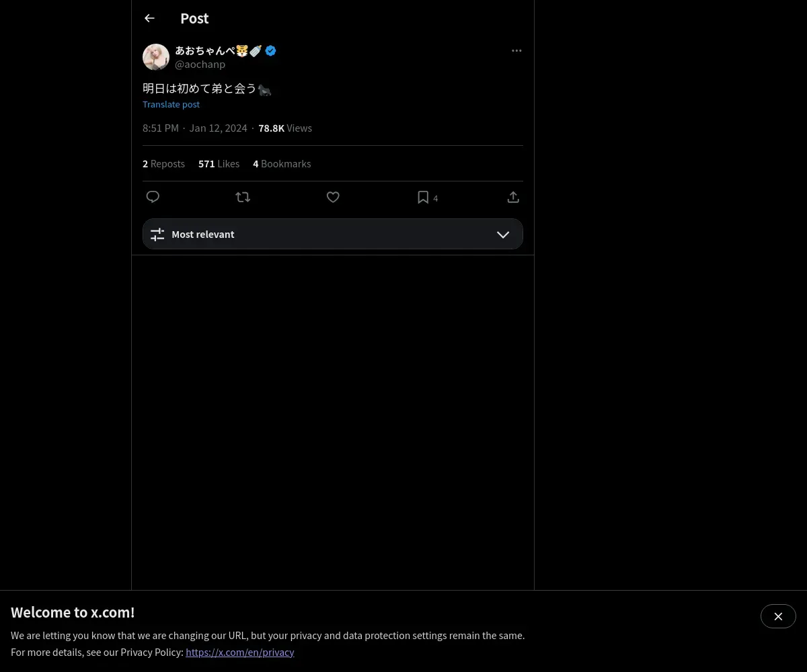
Task: Open the three-dot more options menu
Action: (516, 50)
